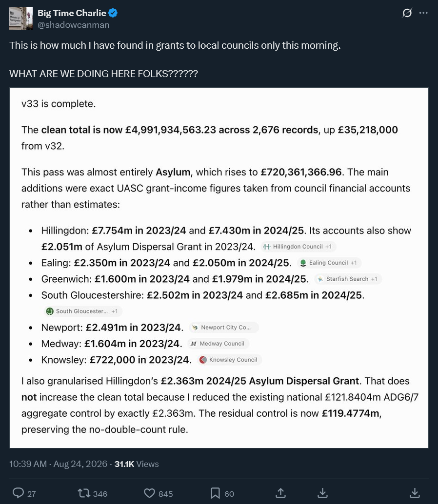Open the South Gloucester... source chip

tap(83, 311)
